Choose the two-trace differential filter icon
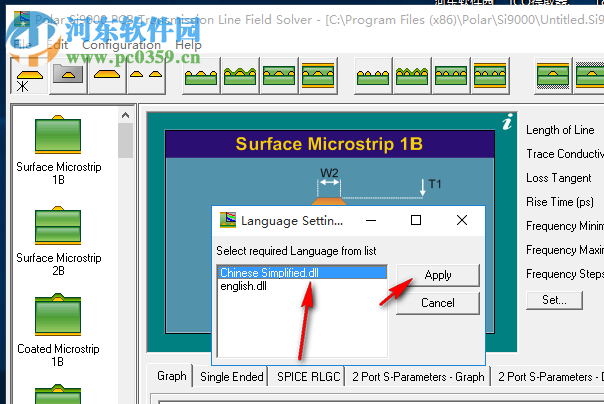The image size is (604, 404). tap(146, 75)
